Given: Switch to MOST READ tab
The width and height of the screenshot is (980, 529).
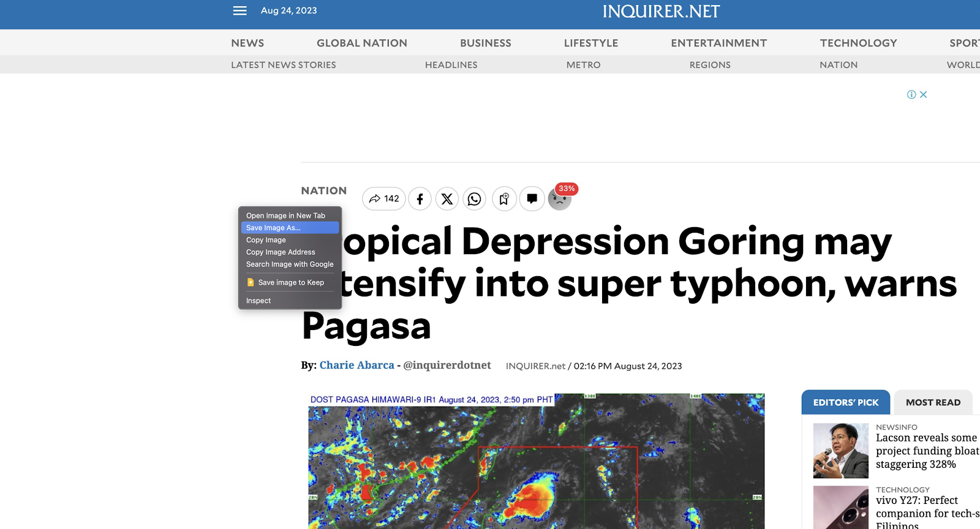Looking at the screenshot, I should point(933,402).
